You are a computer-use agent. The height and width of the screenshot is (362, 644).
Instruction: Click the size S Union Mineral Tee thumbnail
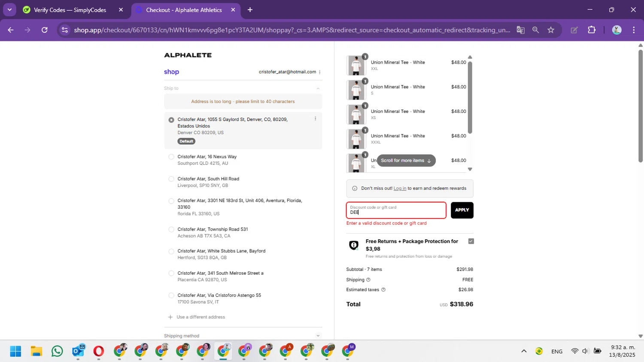pos(356,90)
